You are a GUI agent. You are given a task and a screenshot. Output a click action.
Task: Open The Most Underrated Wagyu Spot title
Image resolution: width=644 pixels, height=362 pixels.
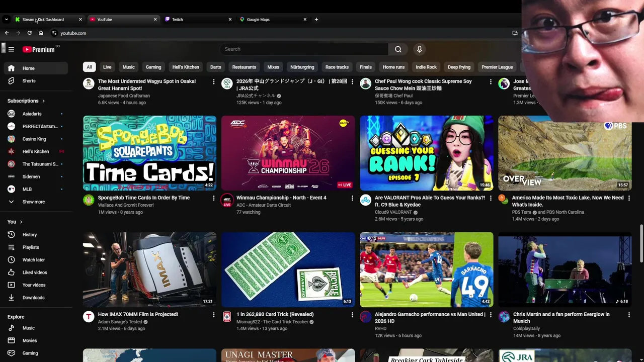tap(147, 84)
